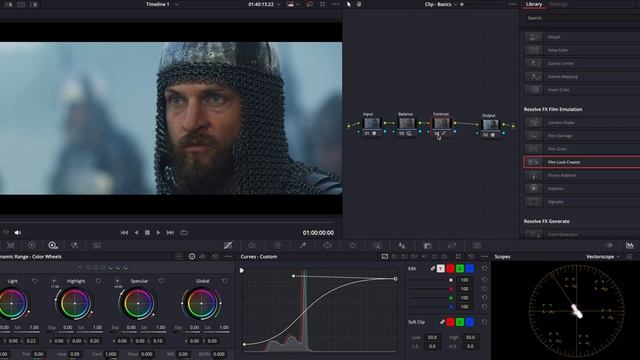The image size is (640, 360).
Task: Enable the blue channel in Edit curves
Action: 470,269
